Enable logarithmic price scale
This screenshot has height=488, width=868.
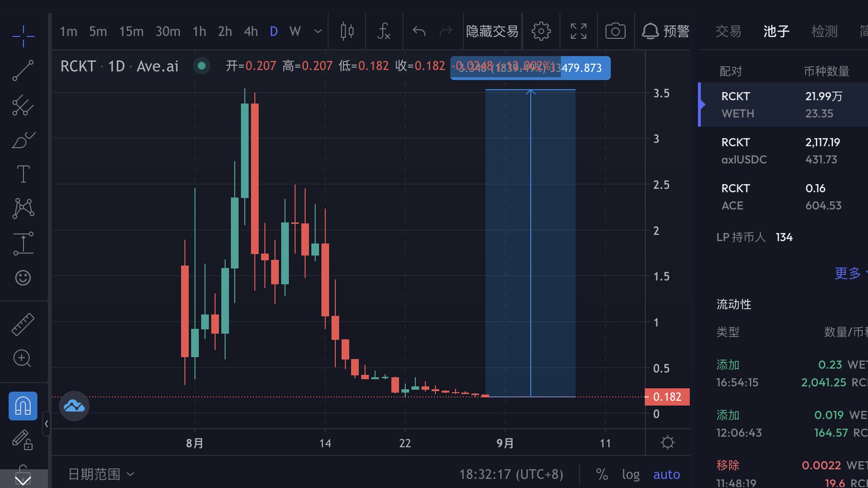[x=630, y=474]
